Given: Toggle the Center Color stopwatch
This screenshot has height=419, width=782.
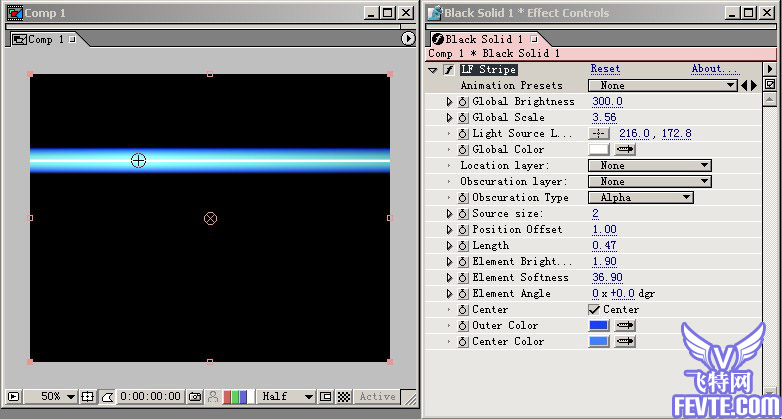Looking at the screenshot, I should (463, 342).
